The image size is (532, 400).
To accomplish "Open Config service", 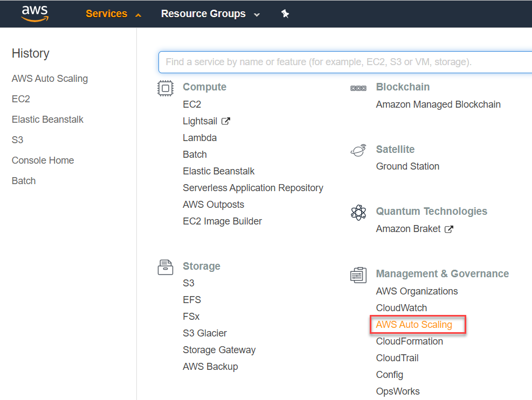I will (390, 375).
